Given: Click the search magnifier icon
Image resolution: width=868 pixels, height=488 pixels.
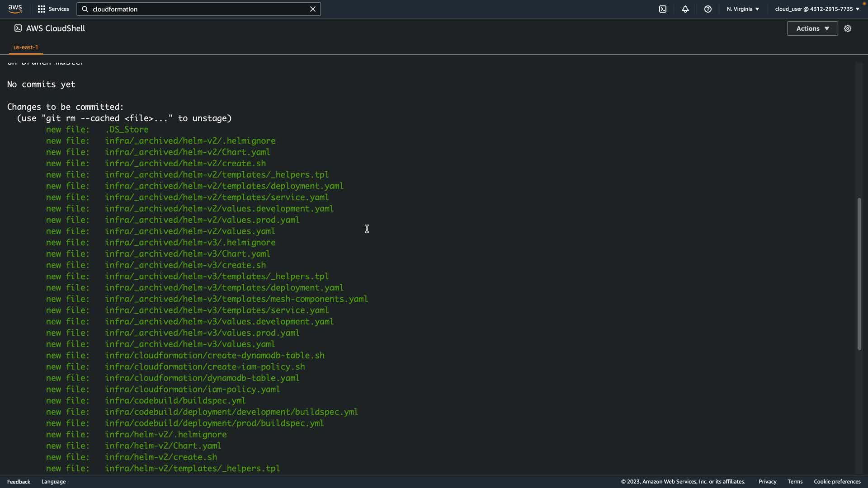Looking at the screenshot, I should point(85,9).
